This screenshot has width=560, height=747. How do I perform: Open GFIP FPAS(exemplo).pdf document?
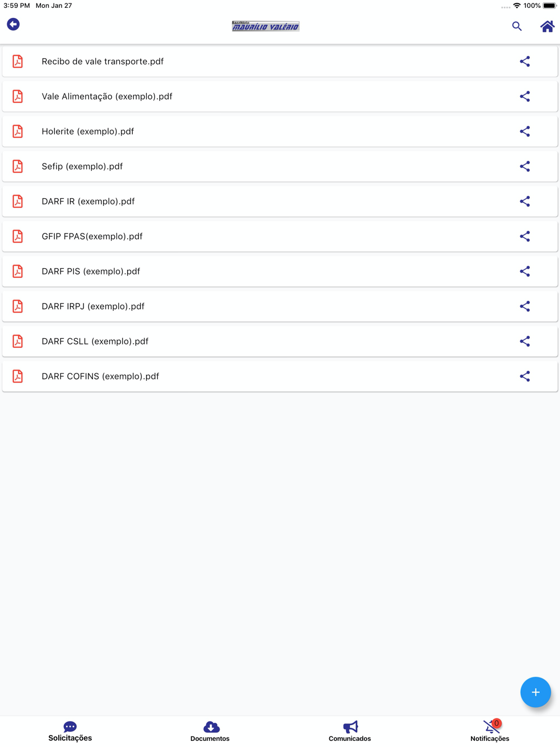(x=92, y=236)
